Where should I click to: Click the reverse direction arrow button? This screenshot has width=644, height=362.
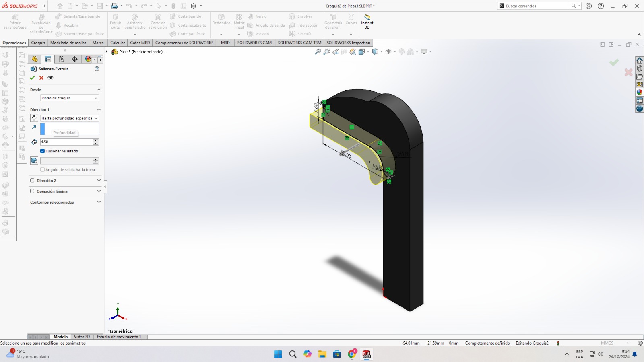(34, 118)
